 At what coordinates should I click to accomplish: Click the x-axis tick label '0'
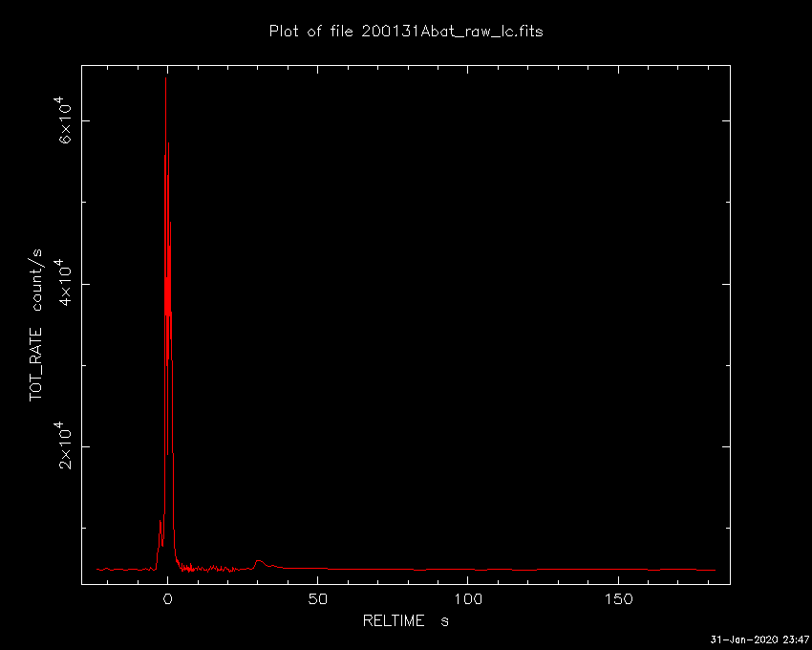[167, 599]
